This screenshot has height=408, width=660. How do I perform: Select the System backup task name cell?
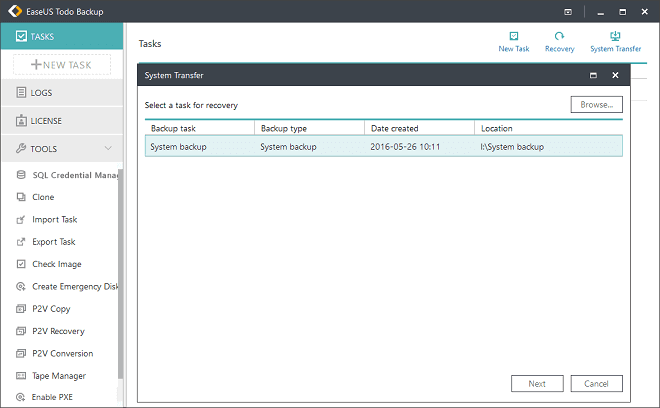click(x=178, y=147)
